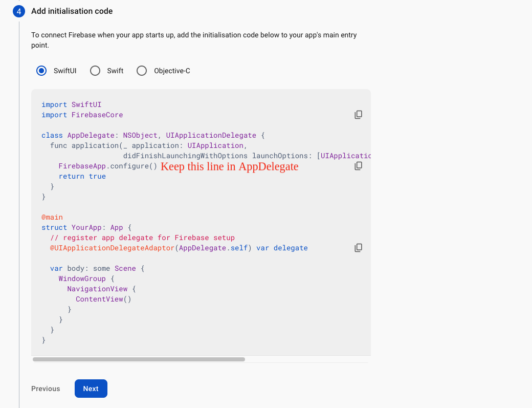
Task: Go back with the Previous button
Action: 46,389
